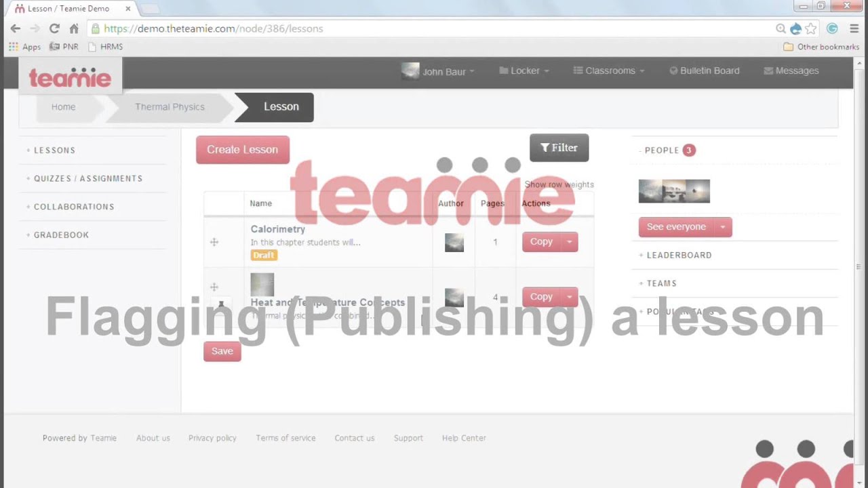This screenshot has height=488, width=868.
Task: Open the Filter button
Action: pos(559,148)
